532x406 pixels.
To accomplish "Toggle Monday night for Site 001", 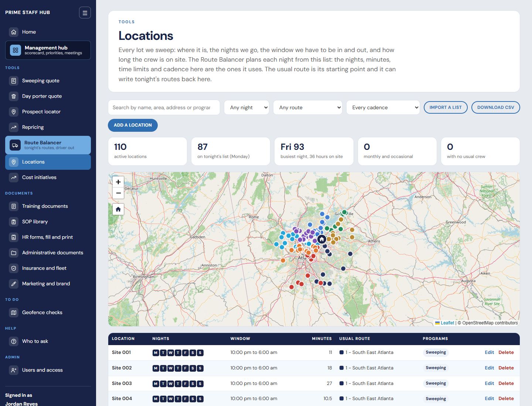I will (x=156, y=353).
